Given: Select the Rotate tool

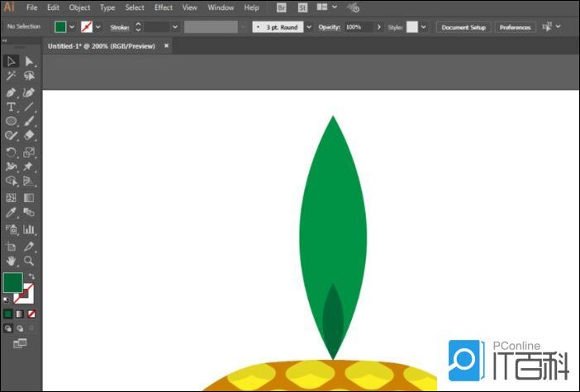Looking at the screenshot, I should click(x=11, y=152).
